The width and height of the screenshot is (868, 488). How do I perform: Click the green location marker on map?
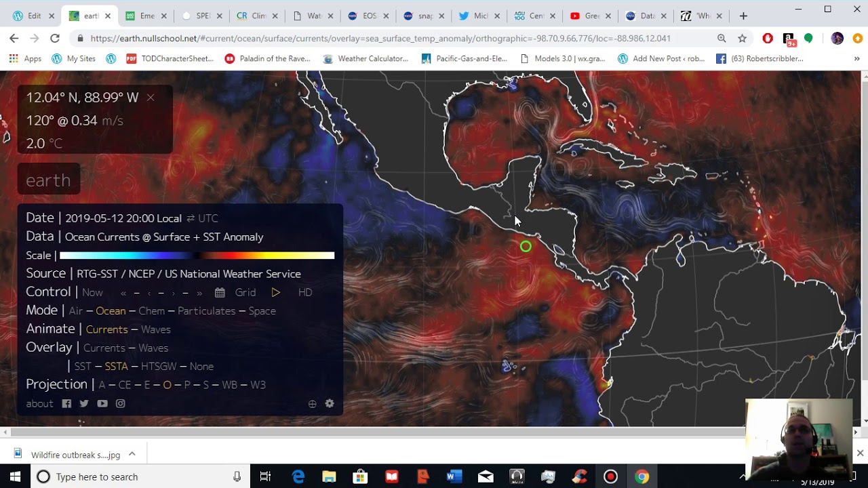[x=526, y=247]
